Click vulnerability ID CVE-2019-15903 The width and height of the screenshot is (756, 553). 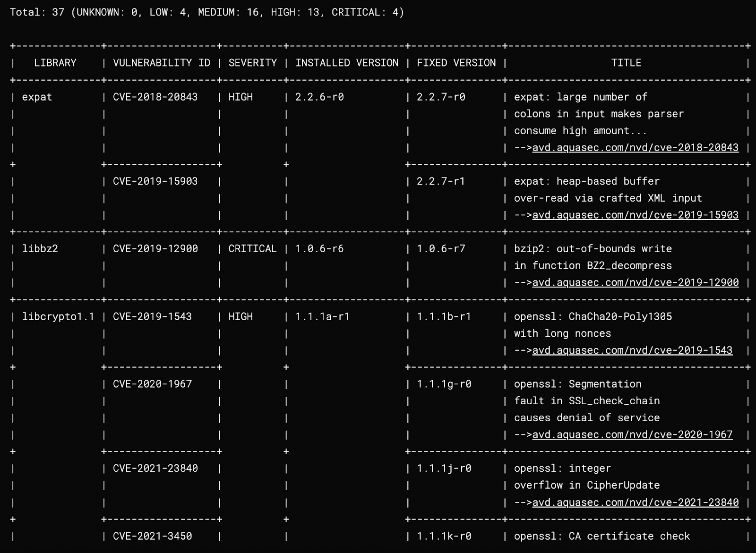click(155, 181)
